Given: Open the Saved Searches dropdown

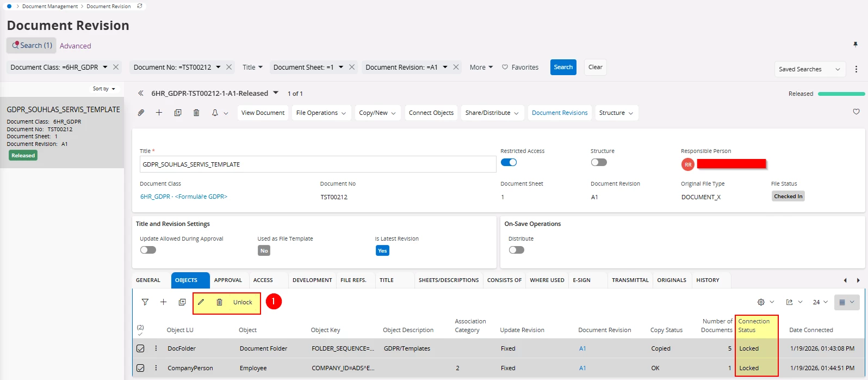Looking at the screenshot, I should (809, 69).
